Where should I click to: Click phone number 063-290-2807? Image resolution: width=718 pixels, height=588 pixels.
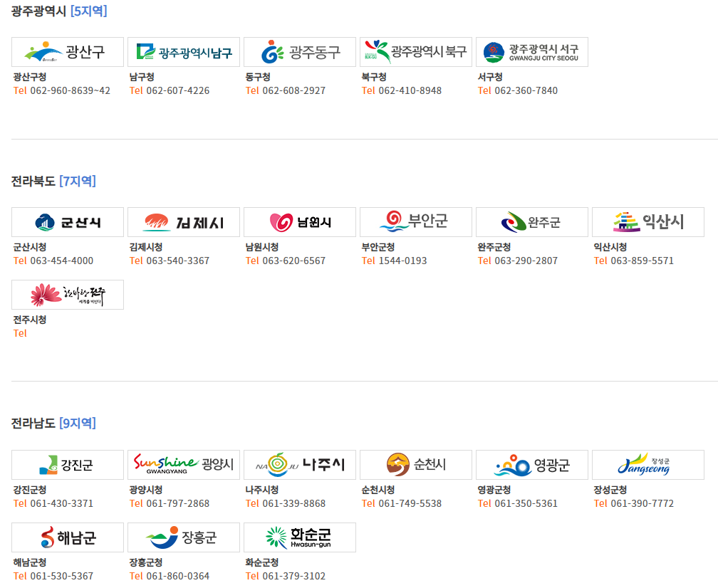coord(526,261)
